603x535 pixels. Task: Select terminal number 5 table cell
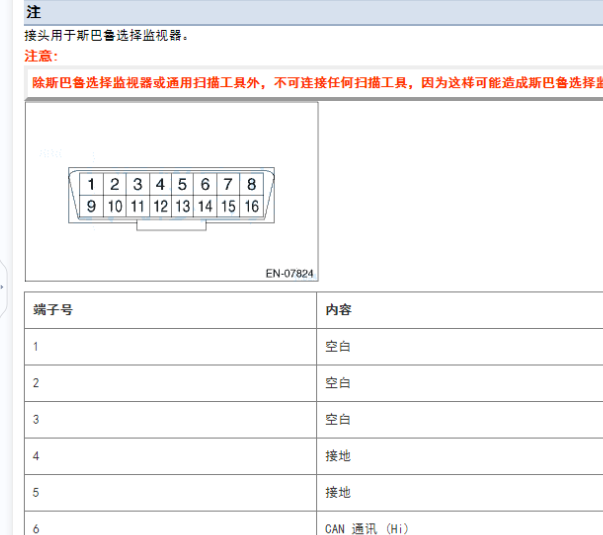point(170,493)
